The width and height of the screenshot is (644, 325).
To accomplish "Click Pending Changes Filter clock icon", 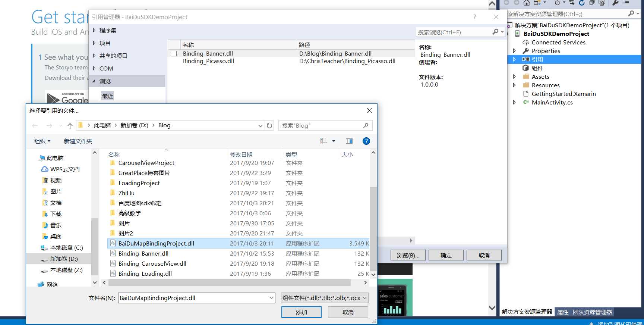I will 557,3.
